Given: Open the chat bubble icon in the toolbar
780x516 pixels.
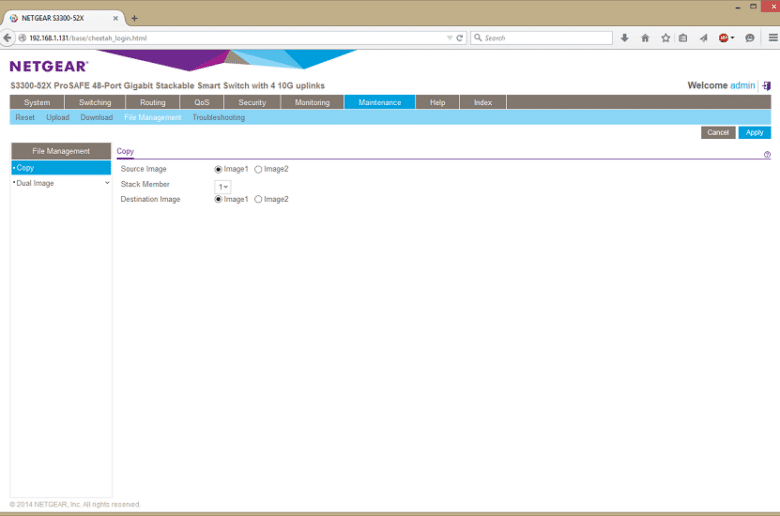Looking at the screenshot, I should [x=750, y=38].
